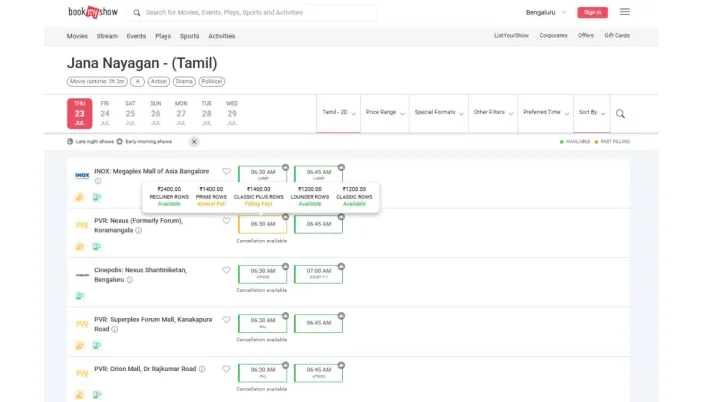
Task: Favorite PVR Nexus Koramangala heart icon
Action: click(226, 221)
